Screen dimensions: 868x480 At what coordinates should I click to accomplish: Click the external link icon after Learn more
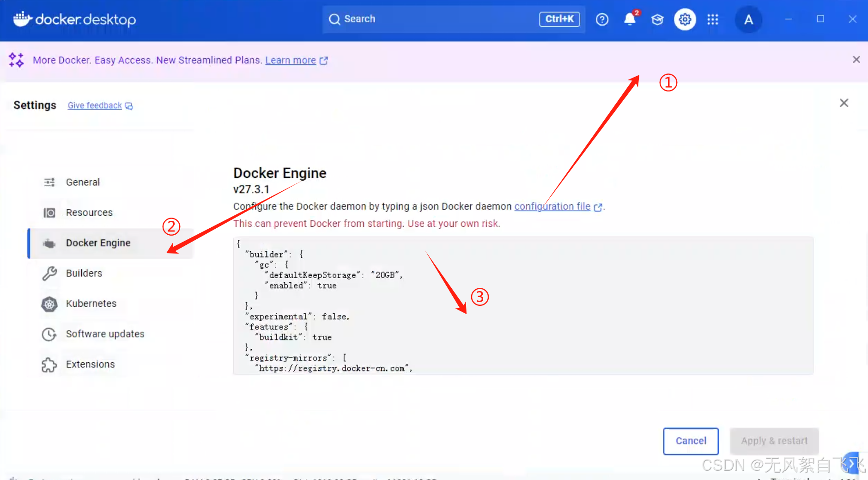pyautogui.click(x=324, y=61)
